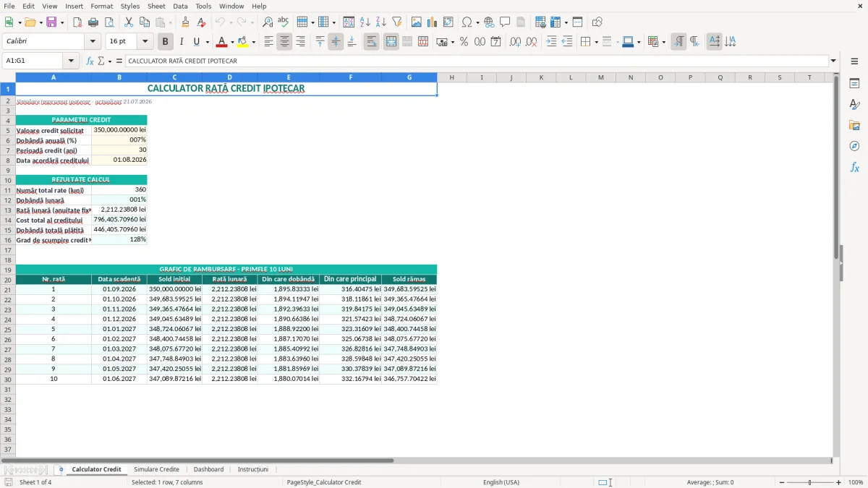The height and width of the screenshot is (488, 868).
Task: Insert Chart icon in toolbar
Action: pyautogui.click(x=432, y=22)
